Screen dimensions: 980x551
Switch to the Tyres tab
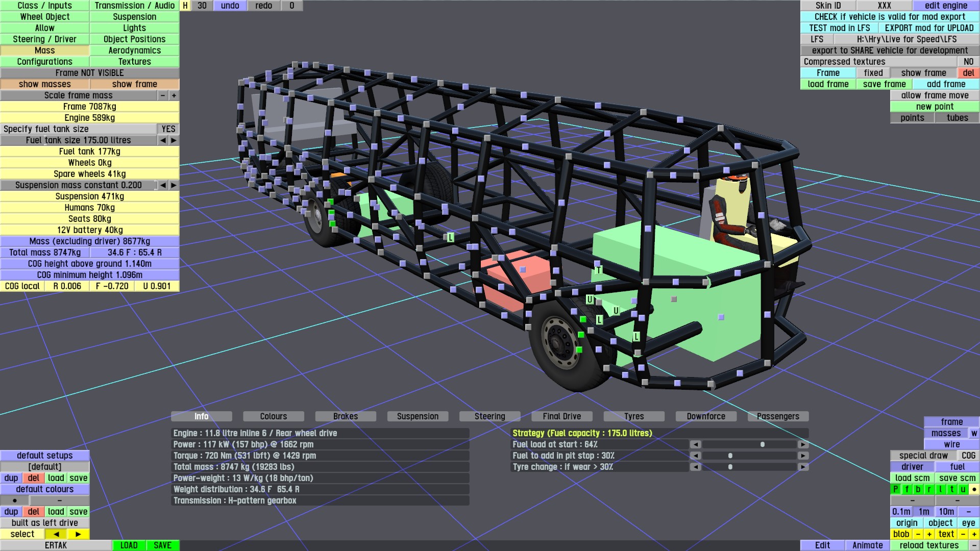point(634,416)
